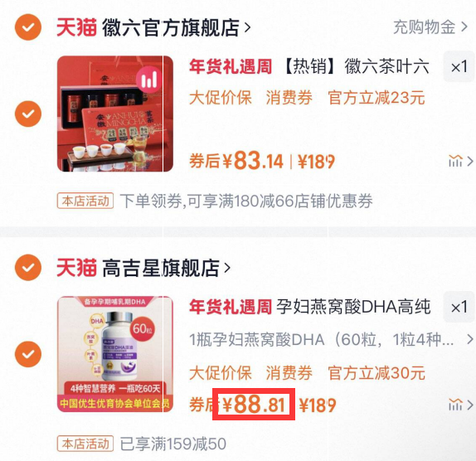Change quantity ×1 for the tea gift box
This screenshot has height=461, width=476.
(459, 66)
